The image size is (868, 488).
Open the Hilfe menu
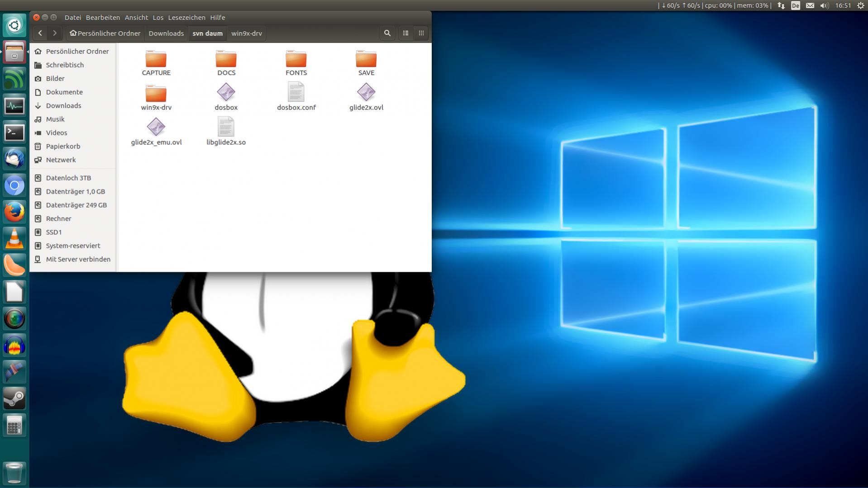pyautogui.click(x=218, y=17)
